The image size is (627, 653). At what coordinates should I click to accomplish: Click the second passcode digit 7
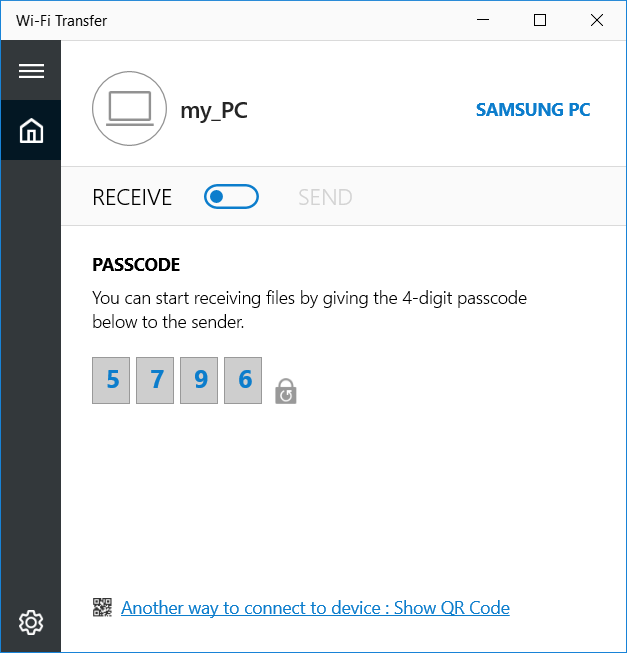coord(155,380)
